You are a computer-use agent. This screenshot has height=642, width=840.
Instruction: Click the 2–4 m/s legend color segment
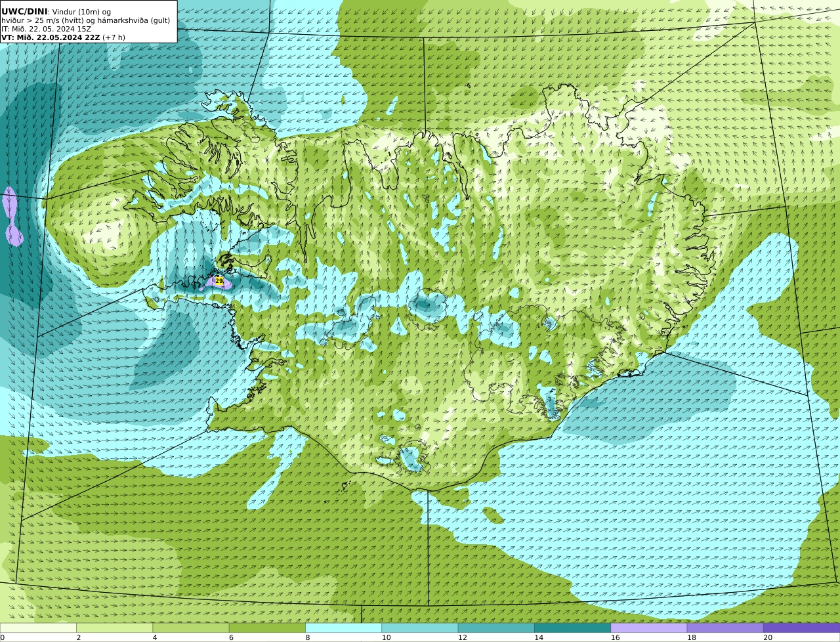coord(114,628)
